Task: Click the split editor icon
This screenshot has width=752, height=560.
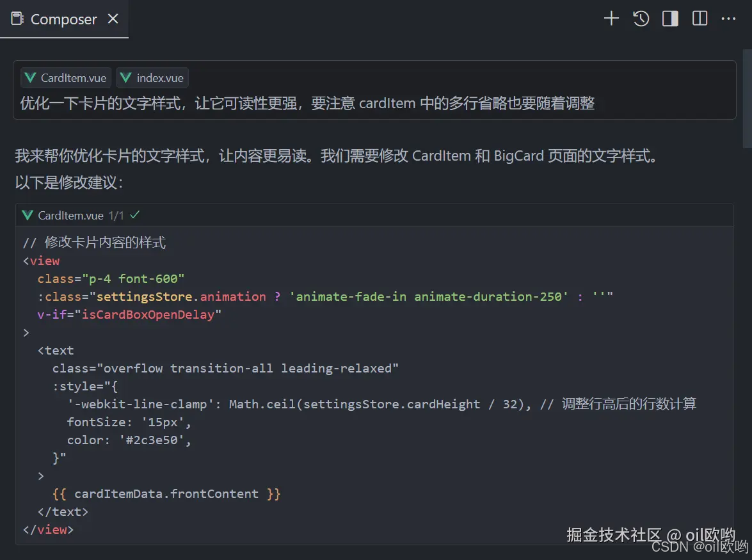Action: tap(700, 19)
